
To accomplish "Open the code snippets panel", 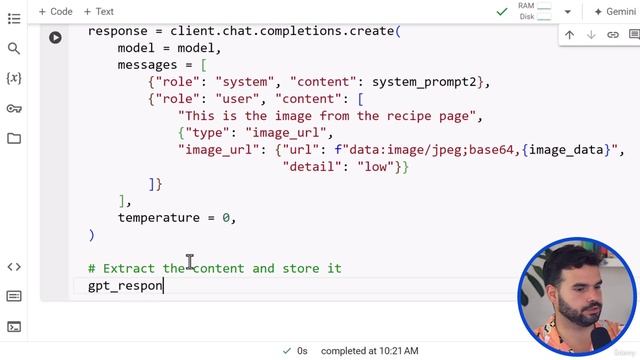I will (x=14, y=267).
